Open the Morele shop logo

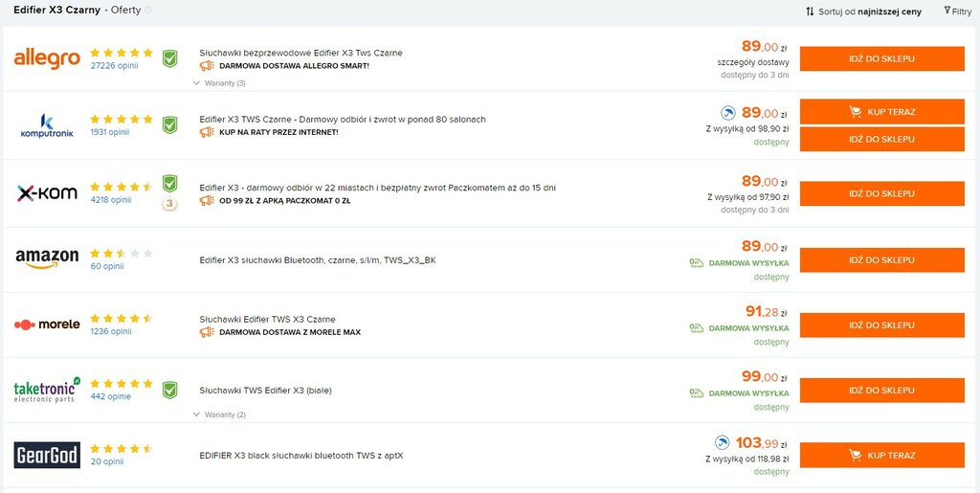click(x=47, y=325)
